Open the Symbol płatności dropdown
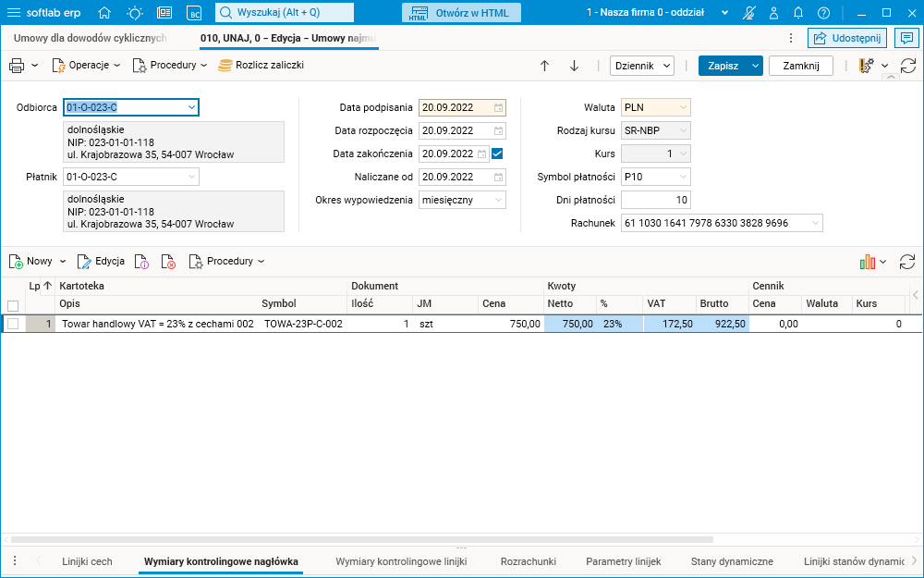Image resolution: width=924 pixels, height=578 pixels. pos(683,177)
